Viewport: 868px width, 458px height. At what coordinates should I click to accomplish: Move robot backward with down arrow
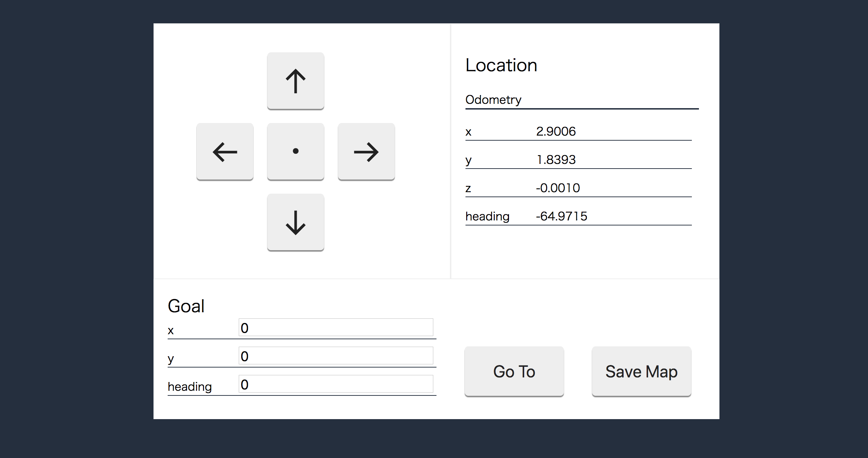pos(296,222)
